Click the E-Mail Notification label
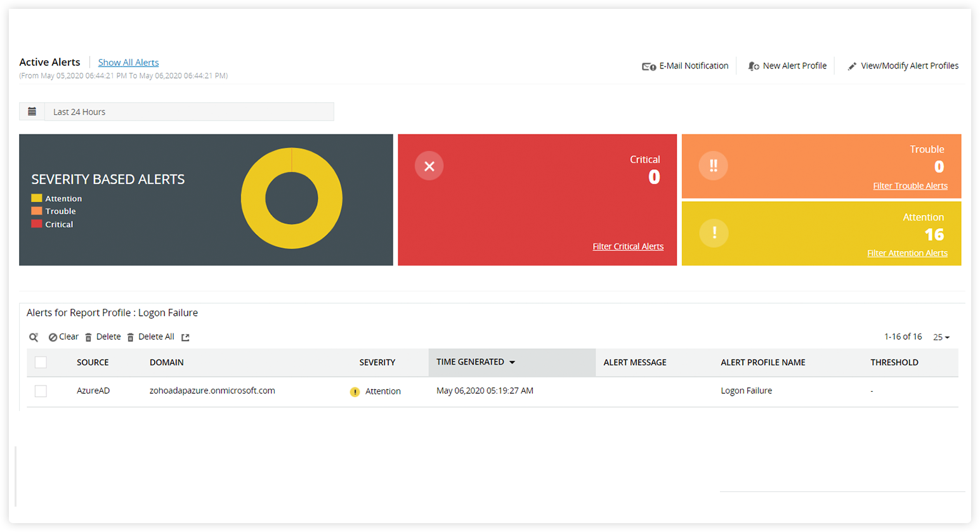 pos(694,66)
